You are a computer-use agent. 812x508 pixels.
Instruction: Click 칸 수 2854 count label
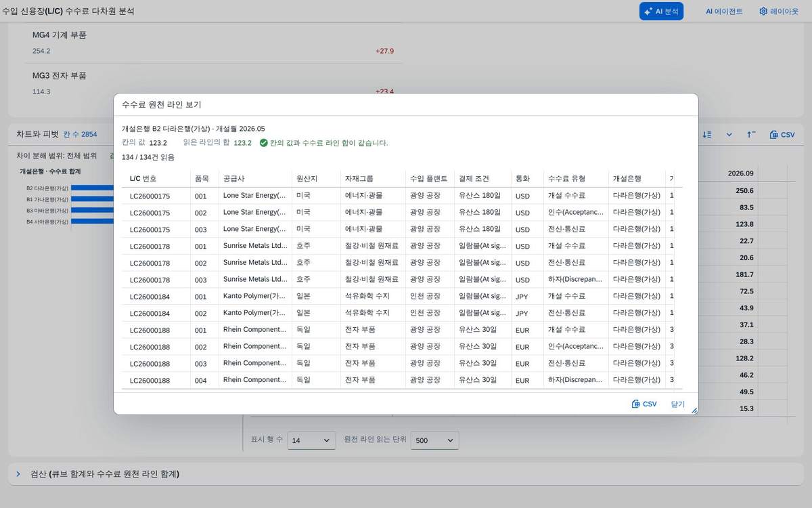coord(80,135)
